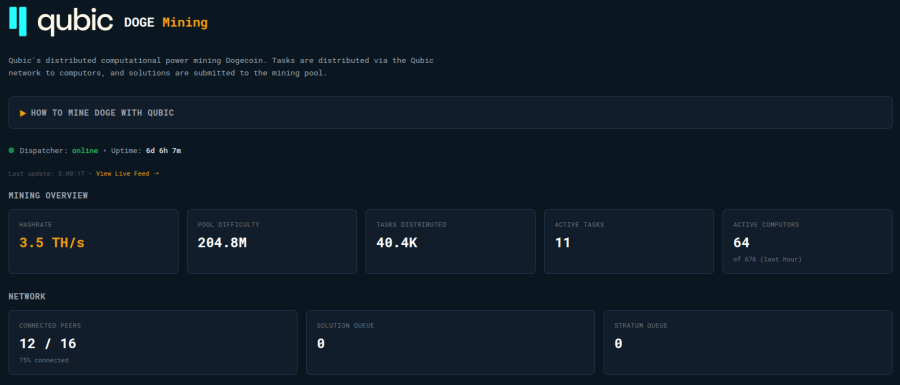This screenshot has height=385, width=900.
Task: Click the Dispatcher online status text
Action: [59, 150]
